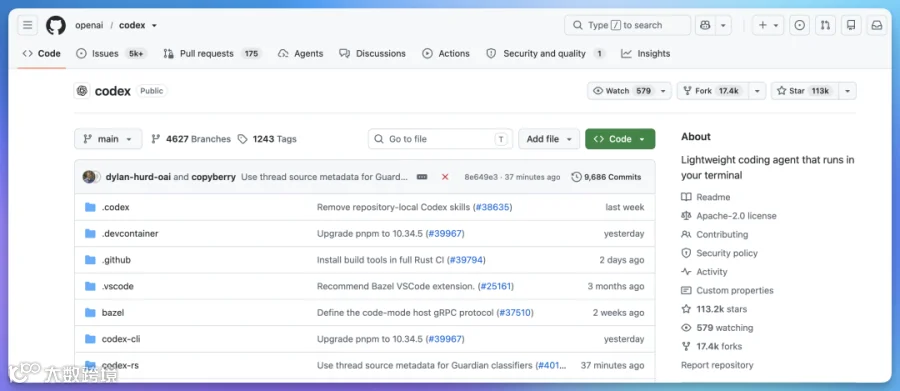Open 'Define the code-mode host gRPC protocol' commit
Image resolution: width=900 pixels, height=391 pixels.
(x=405, y=313)
